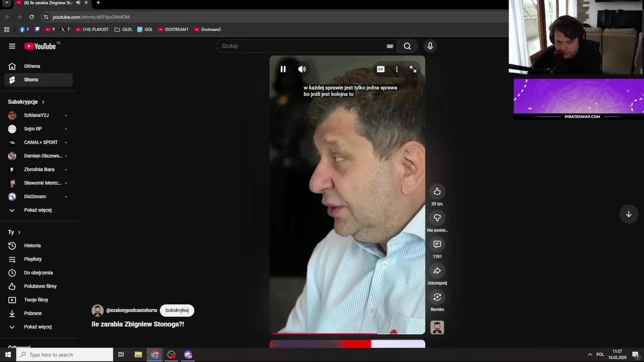This screenshot has height=362, width=644.
Task: Click the Remiks remix button
Action: tap(437, 298)
